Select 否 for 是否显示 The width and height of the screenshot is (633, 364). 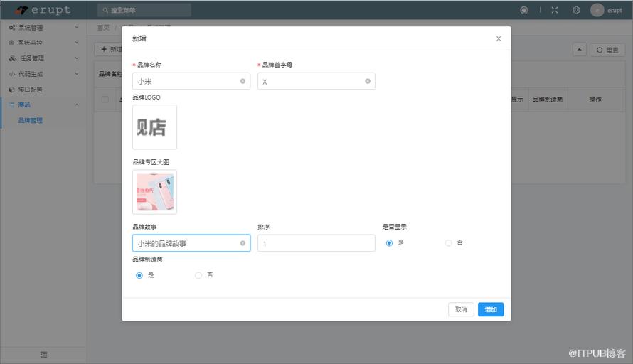(x=448, y=243)
